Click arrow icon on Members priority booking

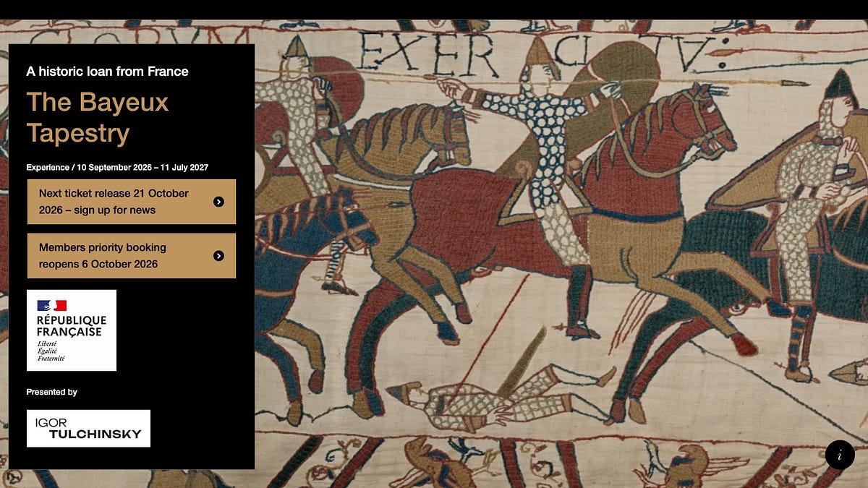coord(219,256)
